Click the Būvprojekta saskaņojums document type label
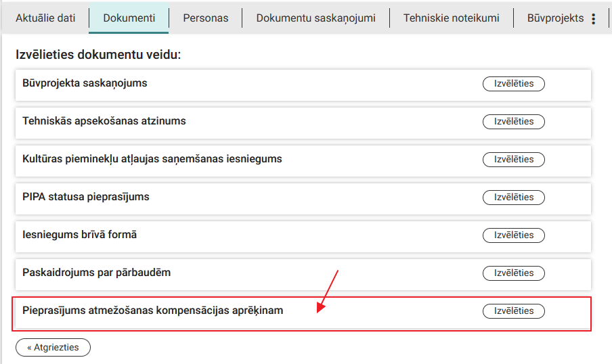 (x=85, y=83)
